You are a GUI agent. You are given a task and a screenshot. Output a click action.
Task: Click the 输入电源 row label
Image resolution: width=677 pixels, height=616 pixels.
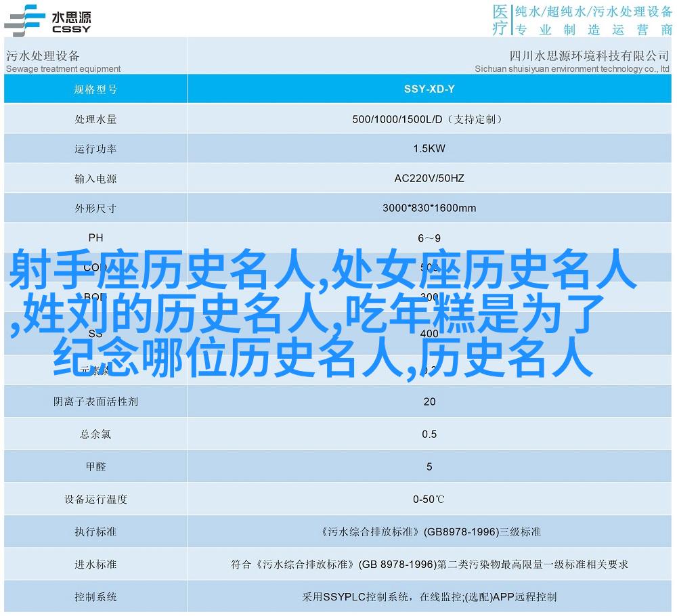(x=95, y=179)
